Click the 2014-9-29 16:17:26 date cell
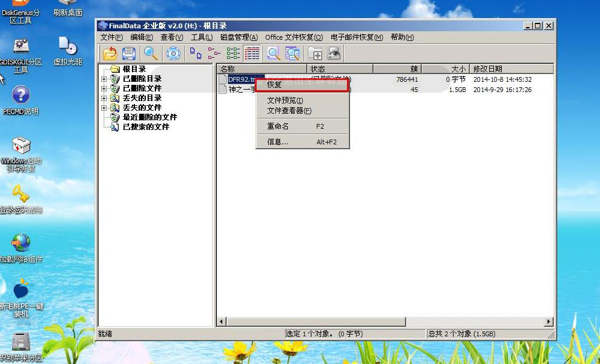 (502, 90)
